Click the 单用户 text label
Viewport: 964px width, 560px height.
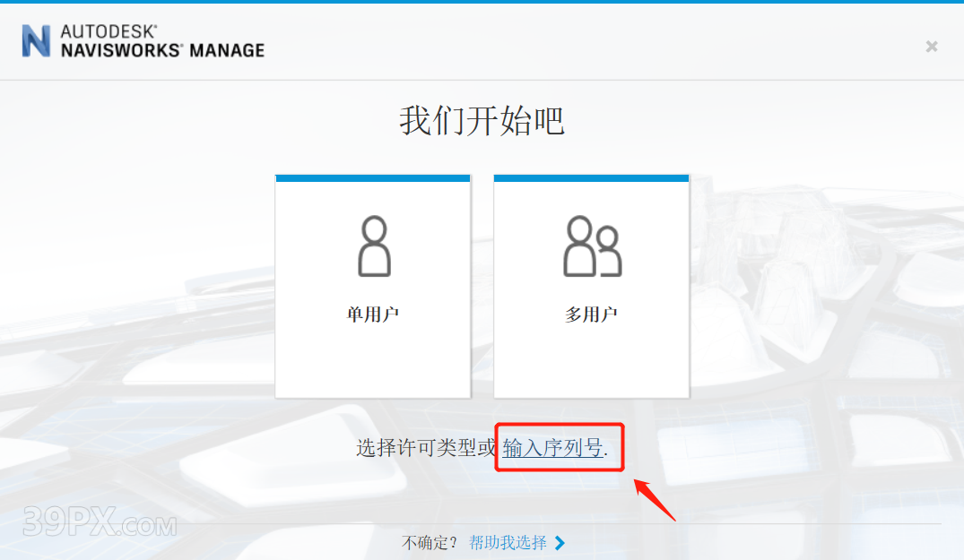tap(373, 314)
